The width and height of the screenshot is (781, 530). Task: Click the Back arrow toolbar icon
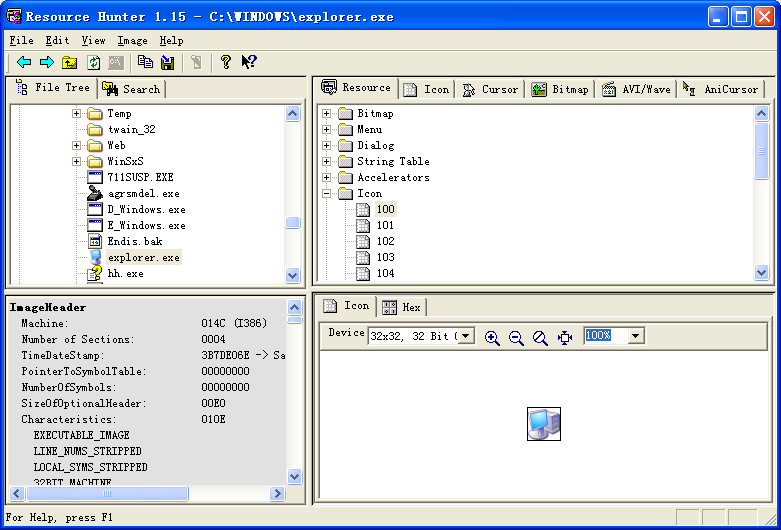pyautogui.click(x=23, y=62)
